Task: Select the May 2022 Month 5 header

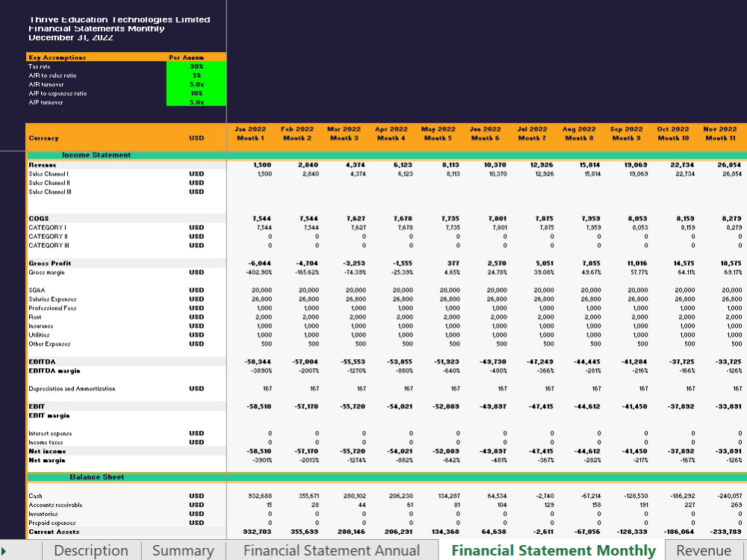Action: (438, 134)
